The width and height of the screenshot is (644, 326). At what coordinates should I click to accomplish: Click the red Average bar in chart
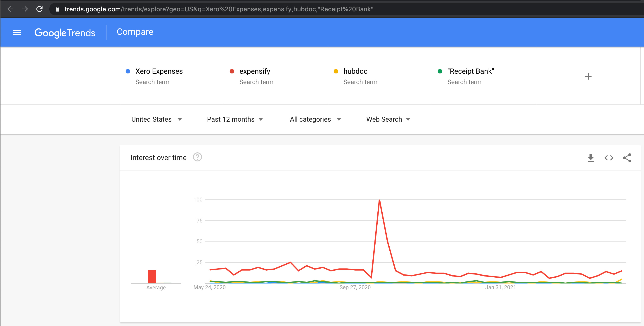tap(152, 276)
